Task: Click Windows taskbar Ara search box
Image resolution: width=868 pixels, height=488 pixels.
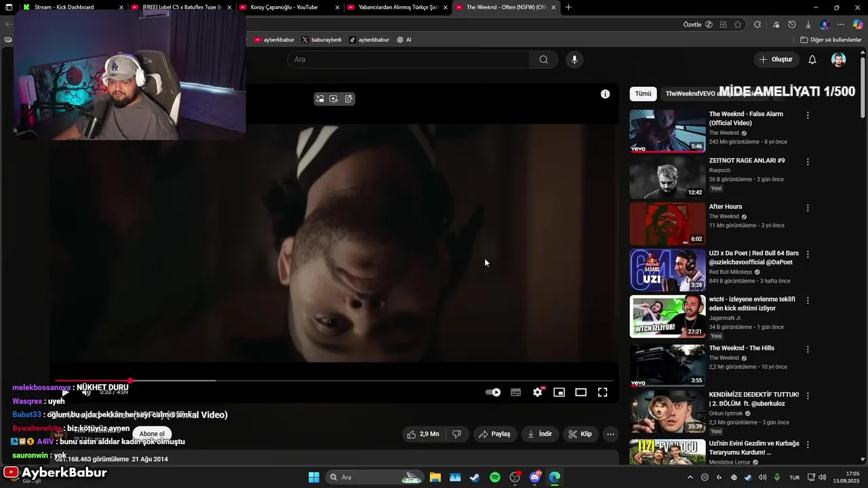Action: point(374,477)
